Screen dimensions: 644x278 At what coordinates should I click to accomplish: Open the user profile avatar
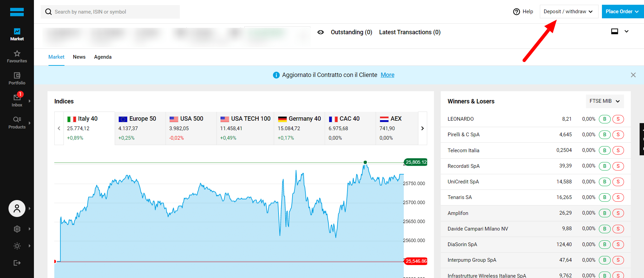[x=17, y=209]
